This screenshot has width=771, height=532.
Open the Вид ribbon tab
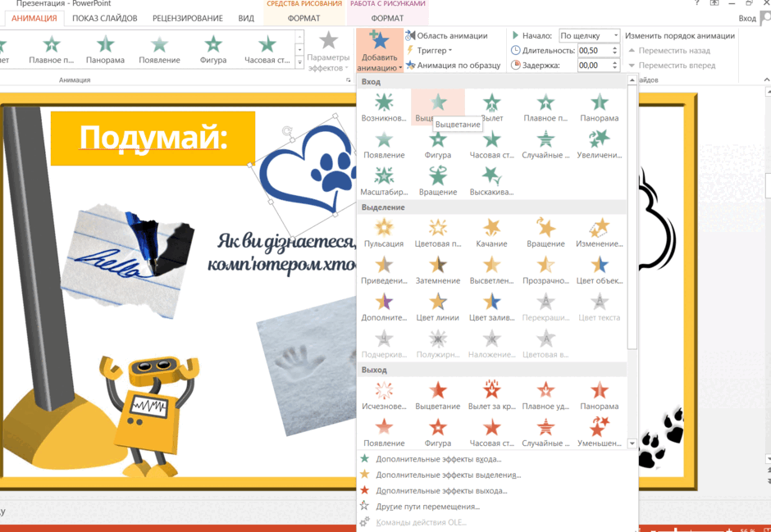tap(246, 18)
